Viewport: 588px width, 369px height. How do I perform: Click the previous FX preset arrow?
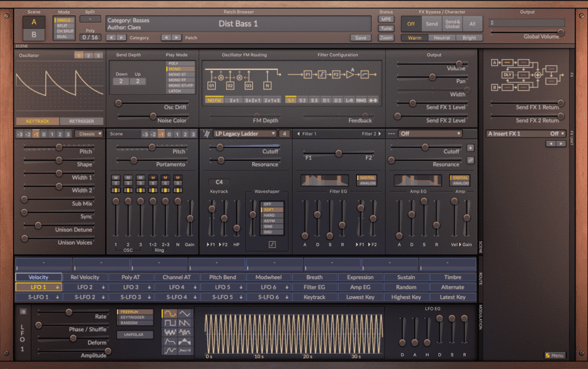pos(550,144)
